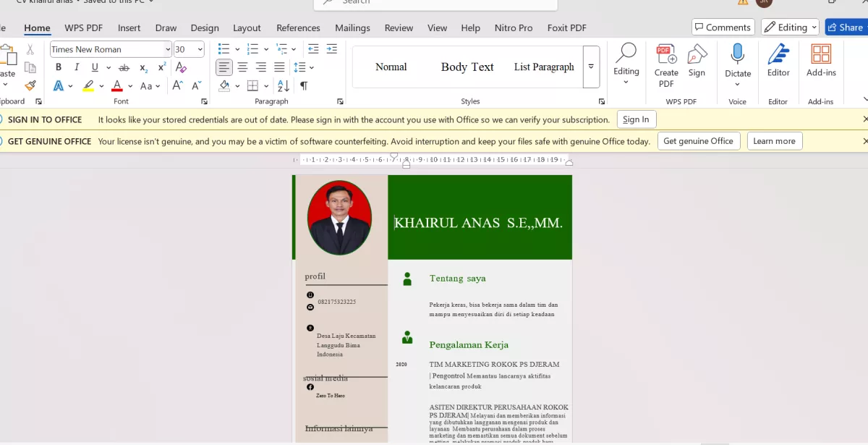Show or hide paragraph marks
Image resolution: width=868 pixels, height=445 pixels.
(x=304, y=85)
